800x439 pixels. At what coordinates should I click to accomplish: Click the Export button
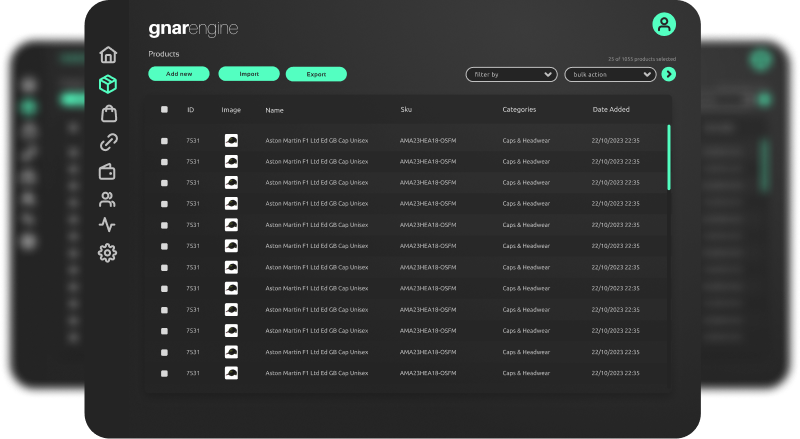point(316,74)
